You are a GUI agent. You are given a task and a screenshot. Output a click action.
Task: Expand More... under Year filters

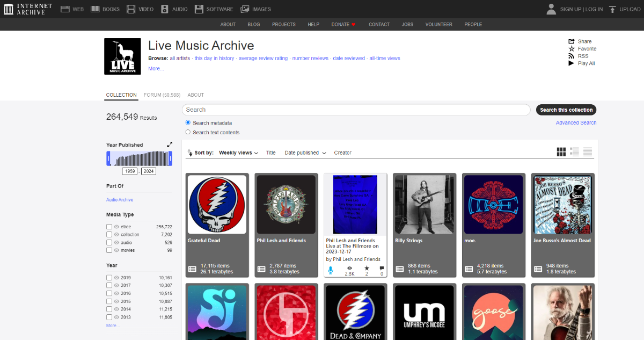[113, 325]
